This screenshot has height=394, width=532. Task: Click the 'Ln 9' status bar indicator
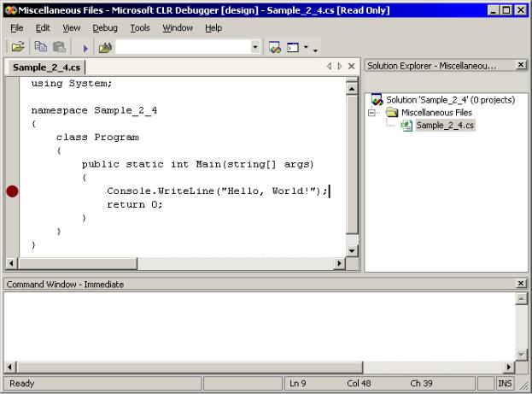pyautogui.click(x=297, y=384)
